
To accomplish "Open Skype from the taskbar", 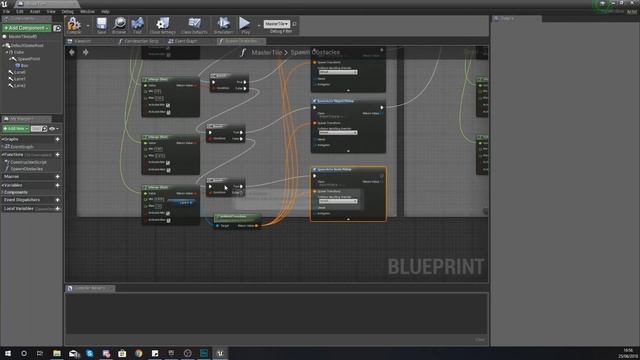I will pyautogui.click(x=89, y=353).
